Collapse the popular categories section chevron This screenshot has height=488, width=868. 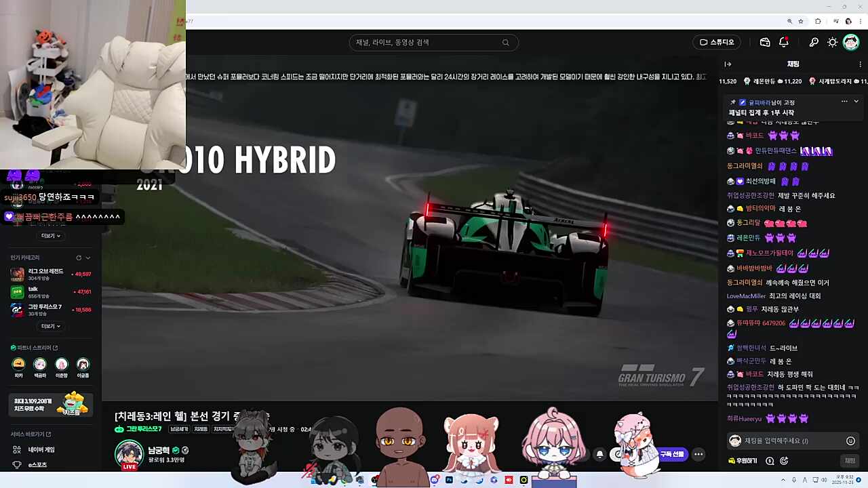coord(88,258)
